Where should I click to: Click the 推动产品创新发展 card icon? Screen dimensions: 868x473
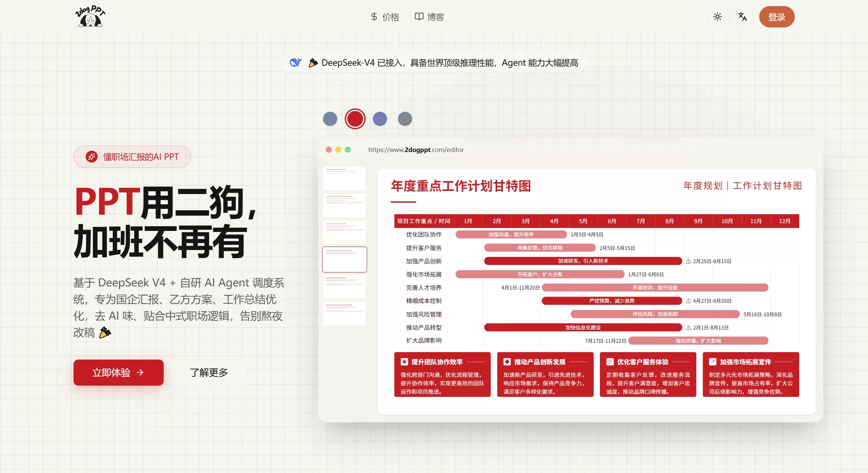point(507,362)
